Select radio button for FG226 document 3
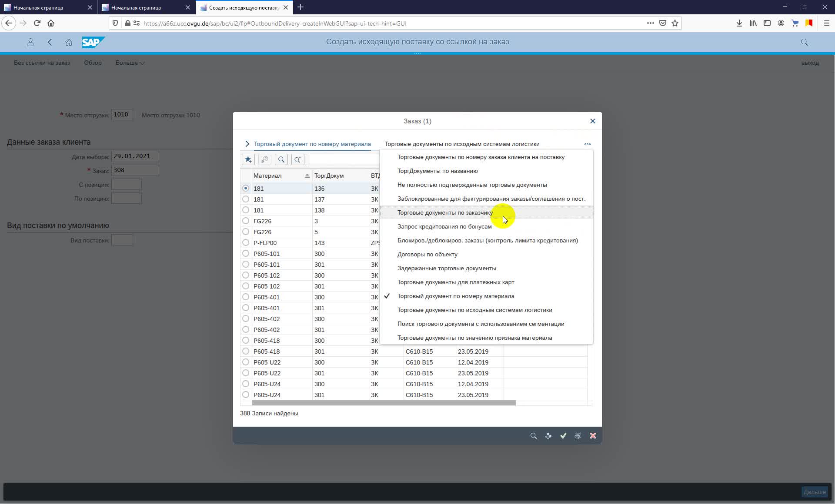The height and width of the screenshot is (504, 835). [x=246, y=221]
